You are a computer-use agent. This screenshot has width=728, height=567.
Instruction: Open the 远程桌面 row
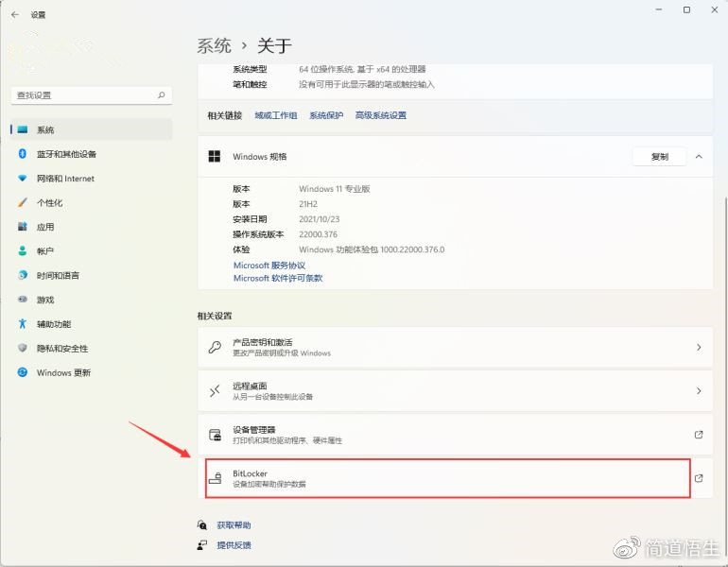click(x=455, y=390)
